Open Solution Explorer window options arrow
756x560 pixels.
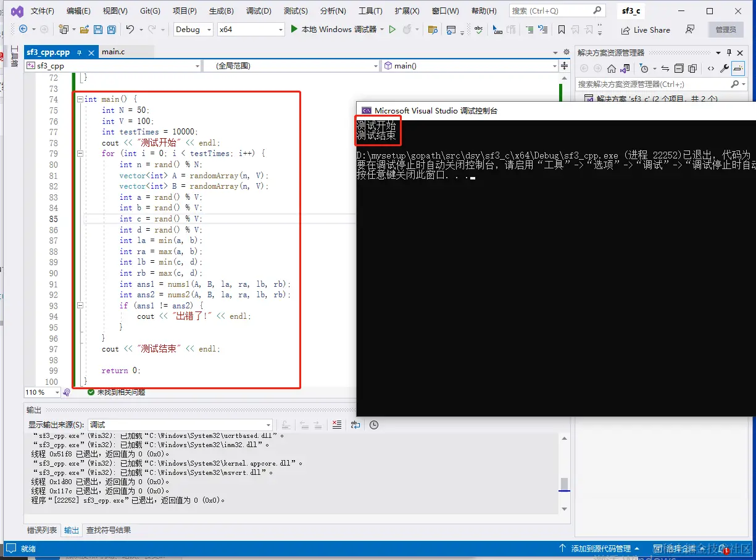click(718, 53)
